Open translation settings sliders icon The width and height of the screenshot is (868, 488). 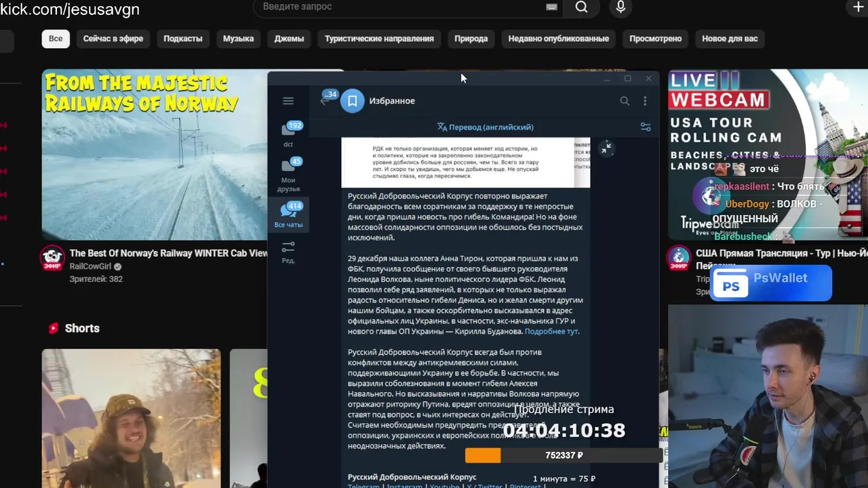pos(646,127)
